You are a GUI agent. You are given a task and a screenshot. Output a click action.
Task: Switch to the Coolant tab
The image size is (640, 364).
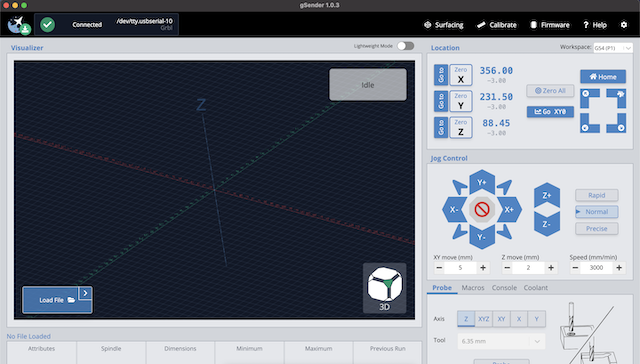536,288
